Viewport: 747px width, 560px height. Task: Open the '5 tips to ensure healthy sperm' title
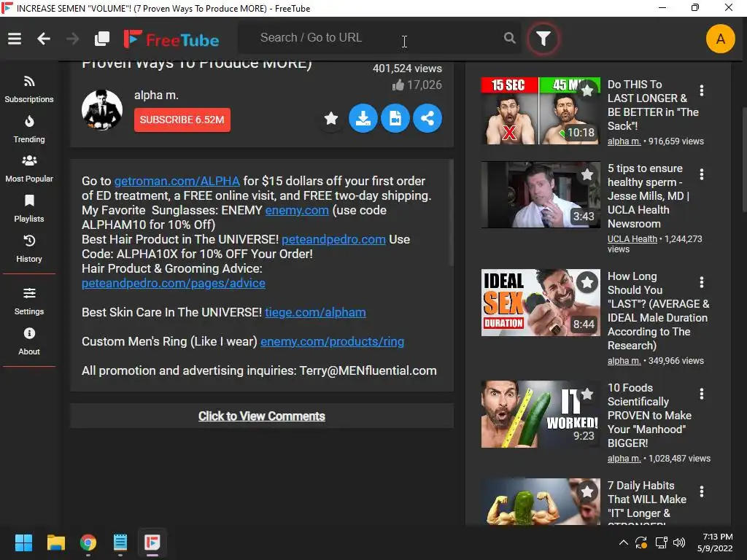coord(648,196)
